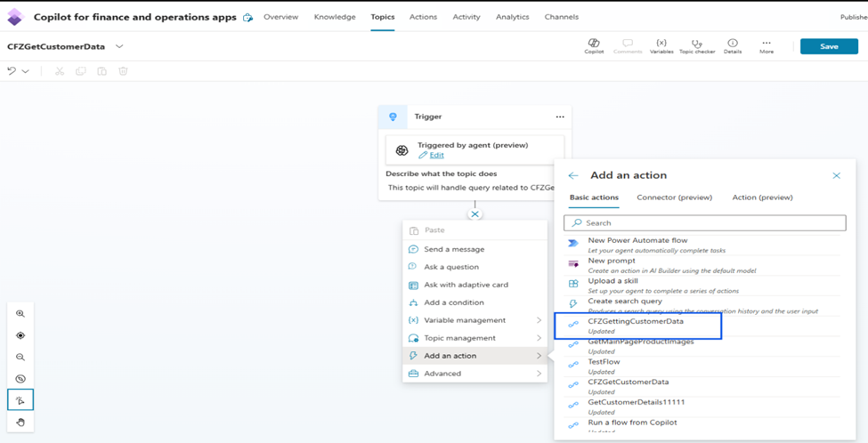The image size is (868, 443).
Task: Choose Ask a question from menu
Action: [x=475, y=267]
